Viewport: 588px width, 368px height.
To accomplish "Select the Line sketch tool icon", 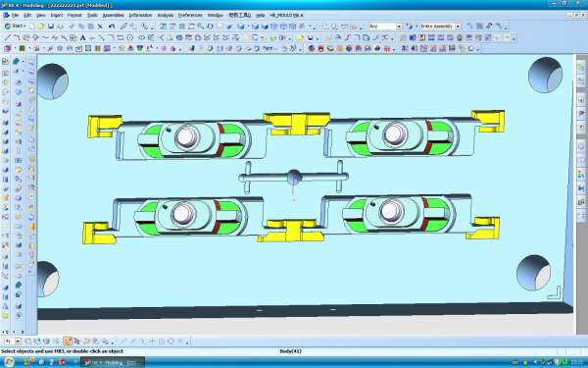I will (8, 37).
